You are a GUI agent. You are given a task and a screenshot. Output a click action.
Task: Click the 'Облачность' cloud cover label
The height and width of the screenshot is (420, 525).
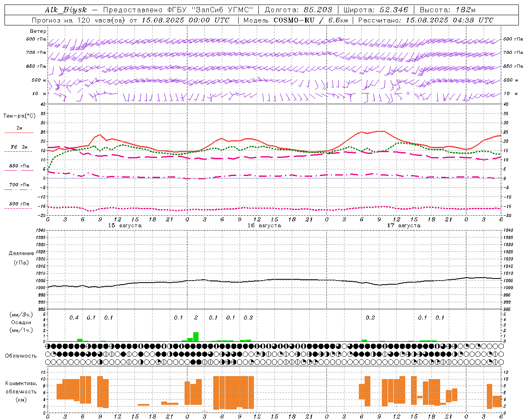pos(21,356)
